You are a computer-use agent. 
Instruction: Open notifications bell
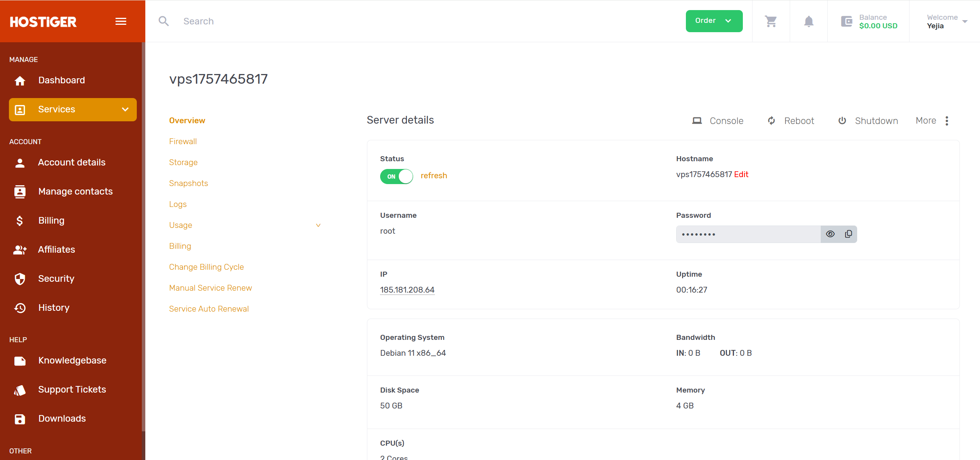tap(808, 21)
